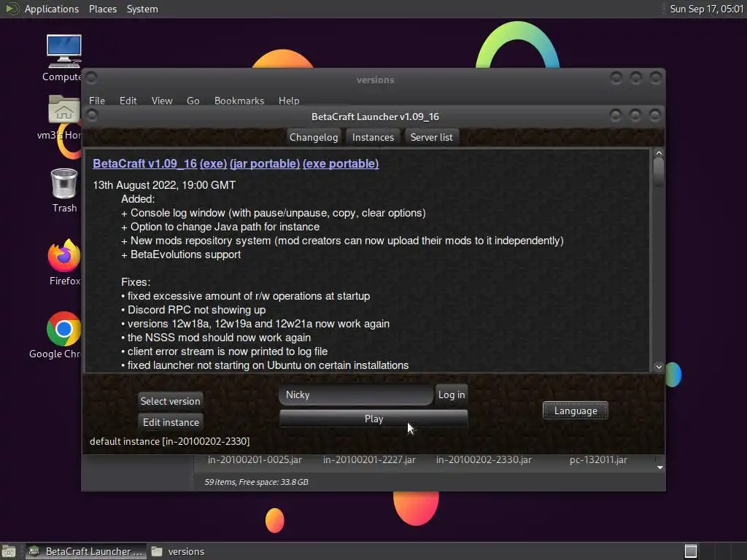Switch to the Changelog tab

[314, 137]
